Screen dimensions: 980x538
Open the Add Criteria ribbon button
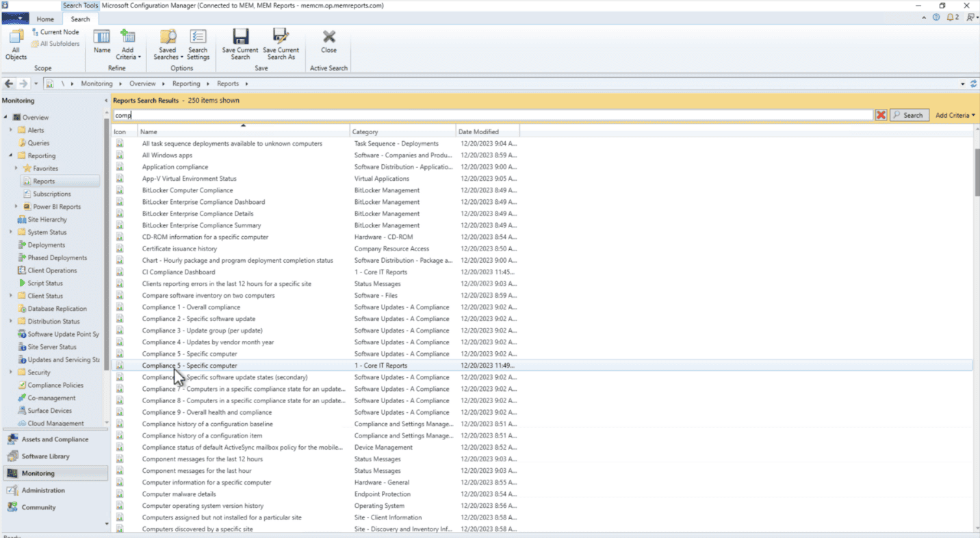coord(128,44)
